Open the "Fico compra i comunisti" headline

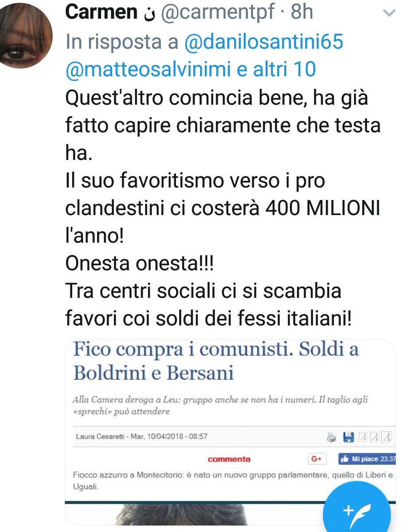pyautogui.click(x=216, y=361)
